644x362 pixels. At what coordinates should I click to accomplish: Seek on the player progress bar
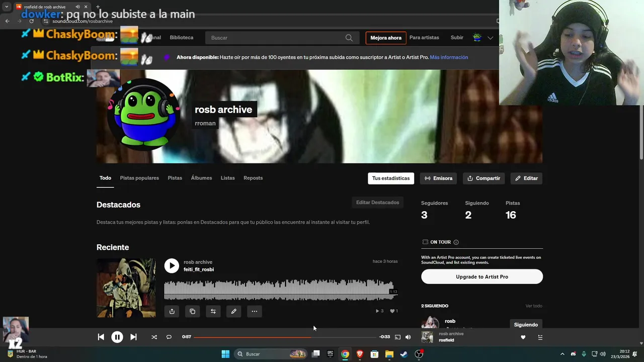click(285, 337)
